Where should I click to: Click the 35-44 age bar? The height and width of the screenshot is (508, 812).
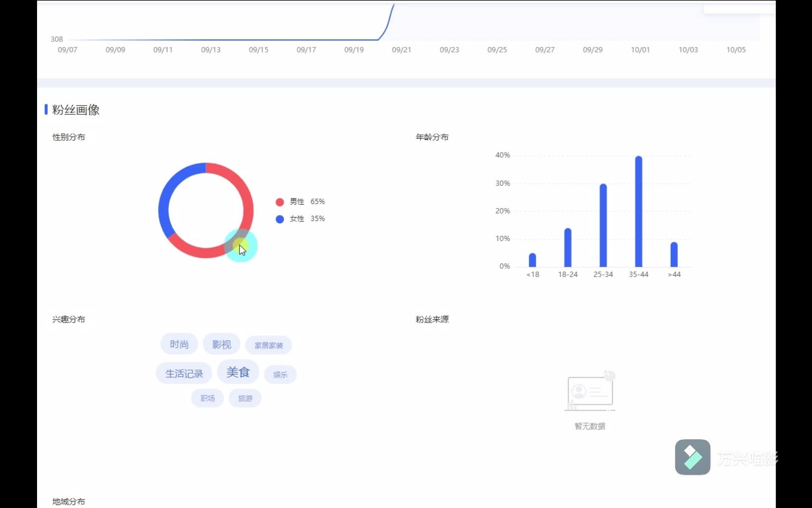tap(639, 212)
